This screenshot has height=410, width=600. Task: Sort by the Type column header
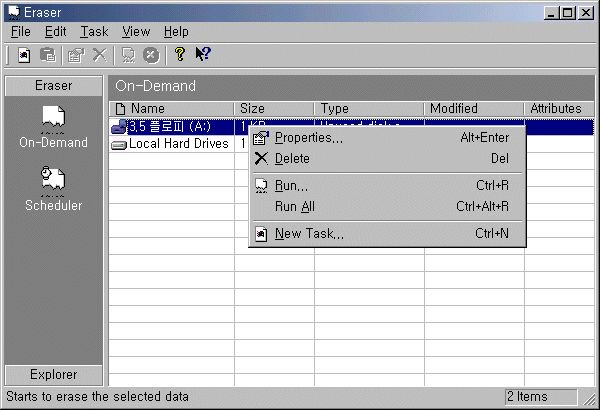(x=369, y=109)
